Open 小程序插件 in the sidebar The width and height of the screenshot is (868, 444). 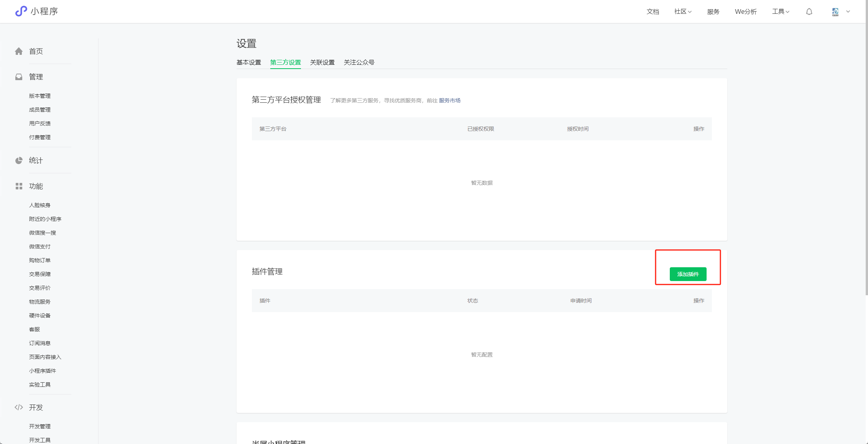tap(43, 371)
